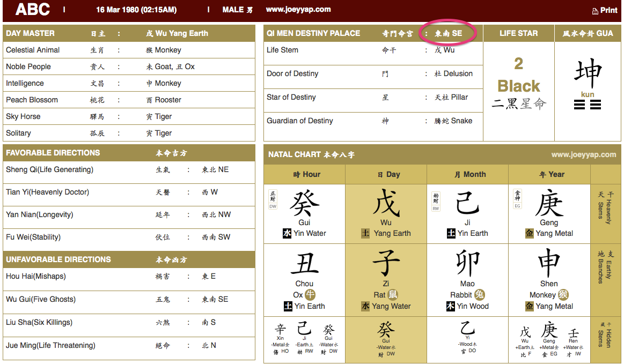
Task: Click the earth element icon beside Yang Earth
Action: pos(365,233)
